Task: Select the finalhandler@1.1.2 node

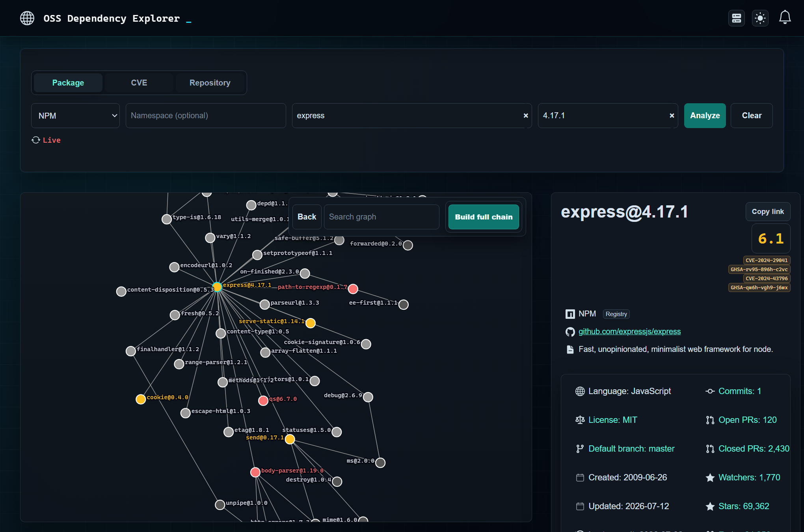Action: coord(131,351)
